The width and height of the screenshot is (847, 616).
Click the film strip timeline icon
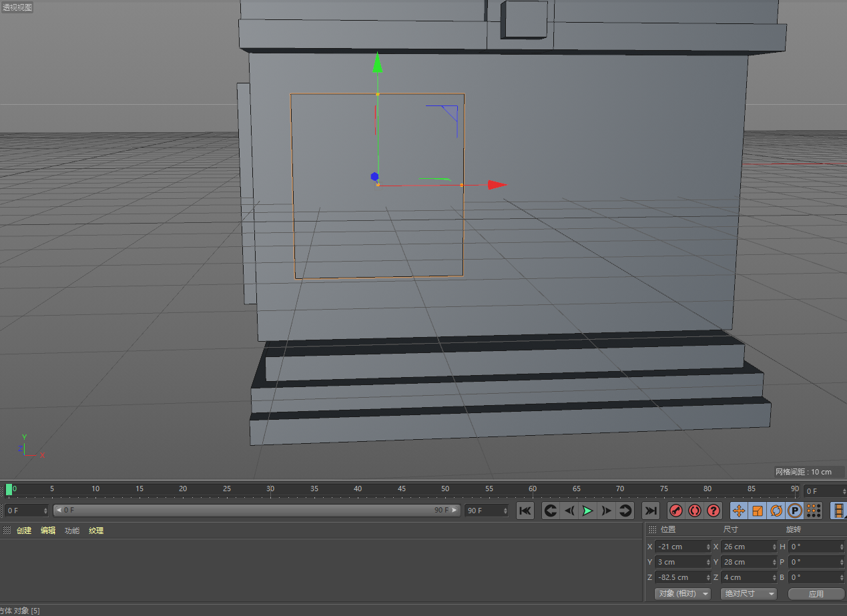tap(838, 511)
